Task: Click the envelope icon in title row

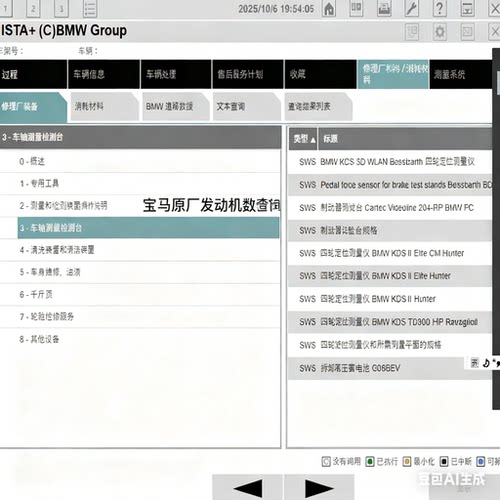Action: coord(467,32)
